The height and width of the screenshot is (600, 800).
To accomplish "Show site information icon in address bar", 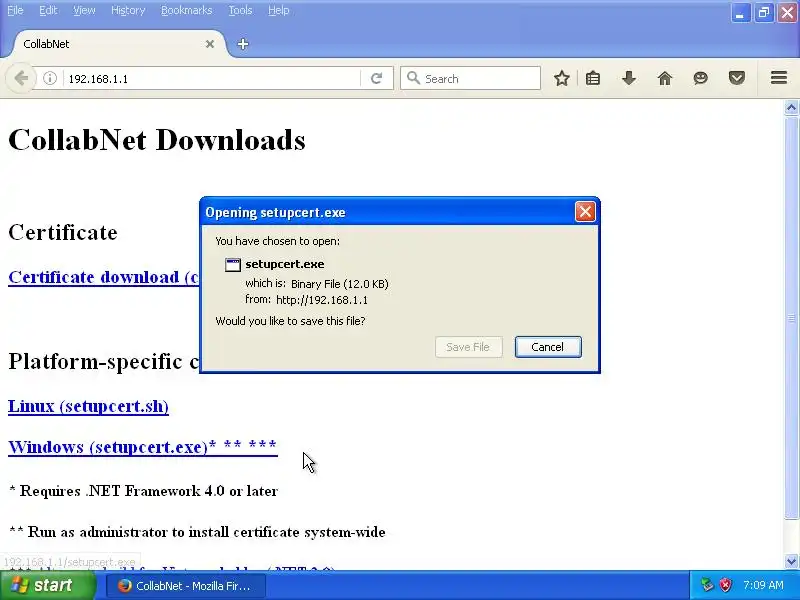I will [49, 78].
